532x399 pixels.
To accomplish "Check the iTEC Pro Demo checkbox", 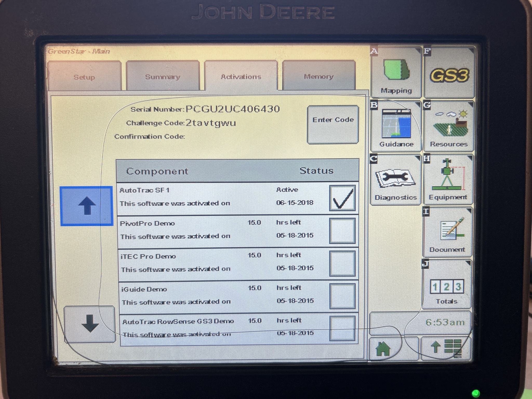I will [342, 263].
